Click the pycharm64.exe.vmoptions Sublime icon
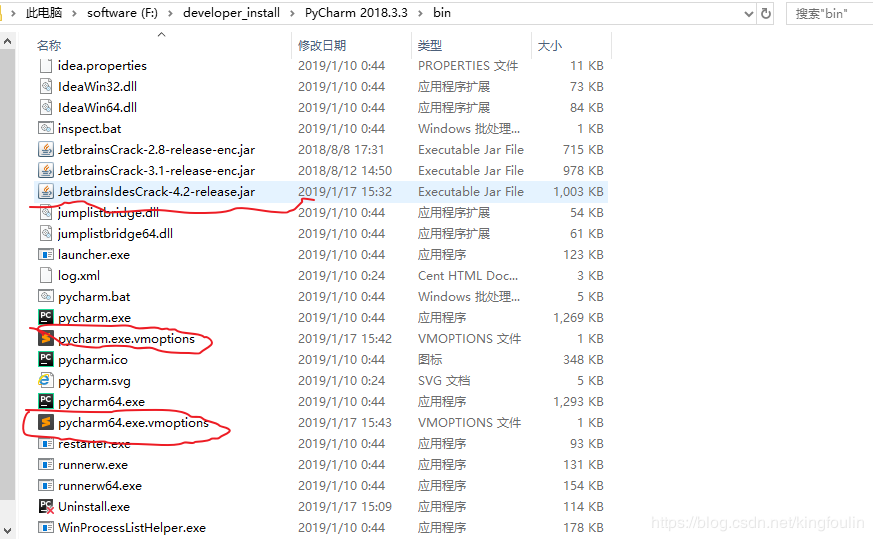 (x=46, y=422)
